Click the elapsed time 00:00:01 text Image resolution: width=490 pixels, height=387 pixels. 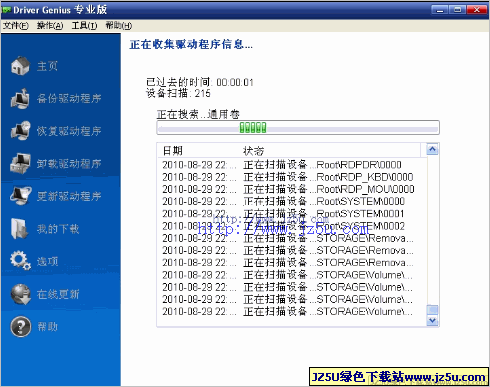tap(235, 82)
